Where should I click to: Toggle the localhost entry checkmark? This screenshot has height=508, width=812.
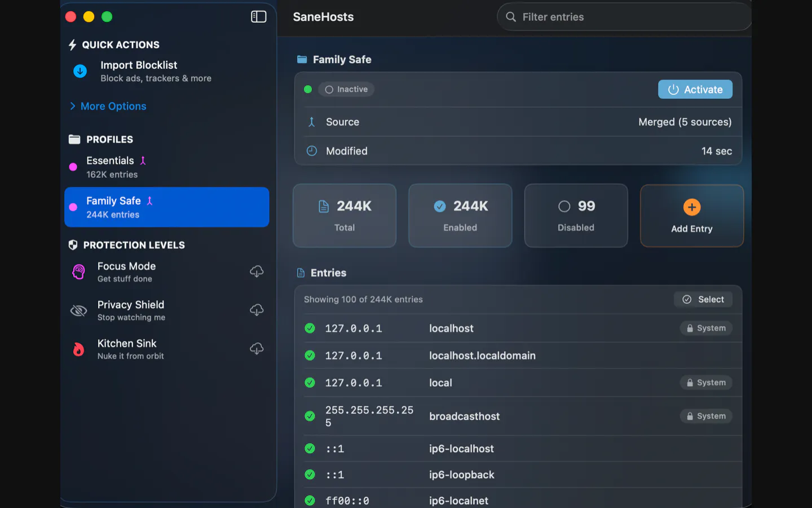(x=310, y=328)
